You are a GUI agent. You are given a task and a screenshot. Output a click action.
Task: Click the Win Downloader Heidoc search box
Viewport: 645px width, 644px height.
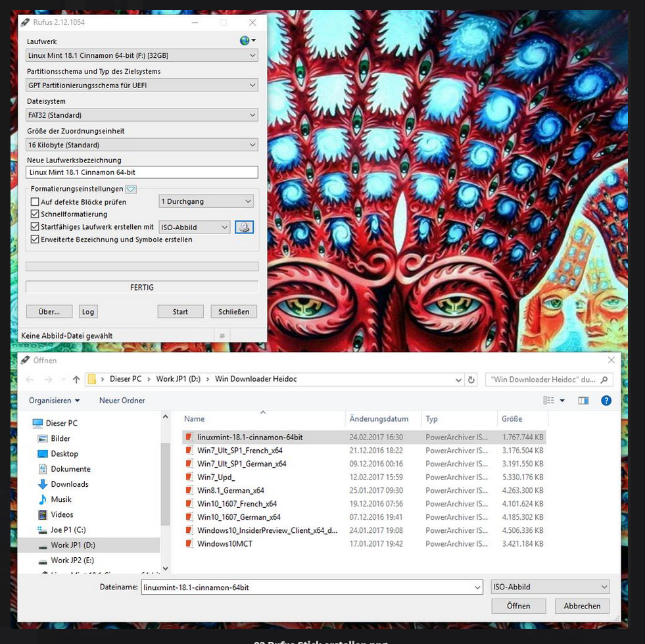pyautogui.click(x=549, y=380)
